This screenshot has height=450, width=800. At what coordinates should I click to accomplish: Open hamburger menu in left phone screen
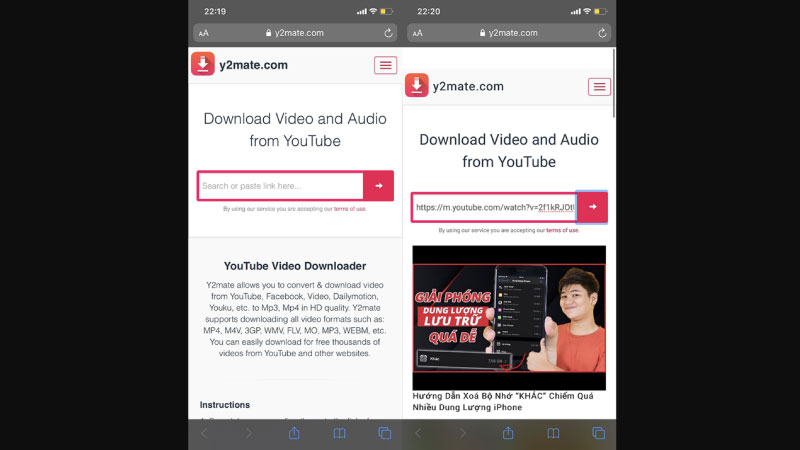385,65
